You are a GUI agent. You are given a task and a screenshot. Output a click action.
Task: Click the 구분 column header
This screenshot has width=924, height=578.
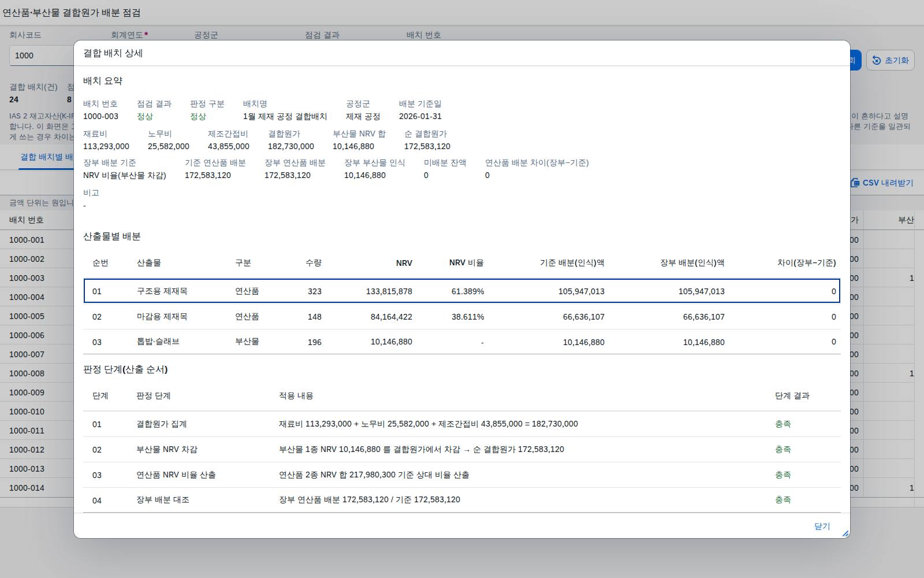243,263
